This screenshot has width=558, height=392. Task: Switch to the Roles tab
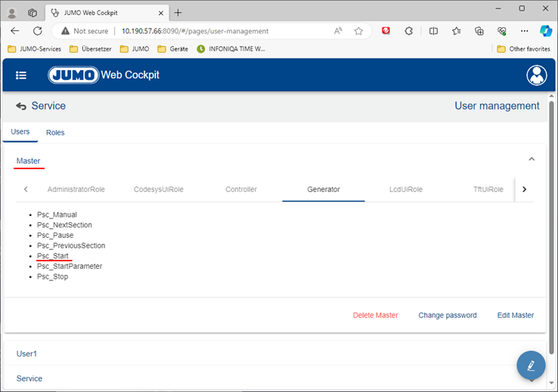click(x=55, y=132)
